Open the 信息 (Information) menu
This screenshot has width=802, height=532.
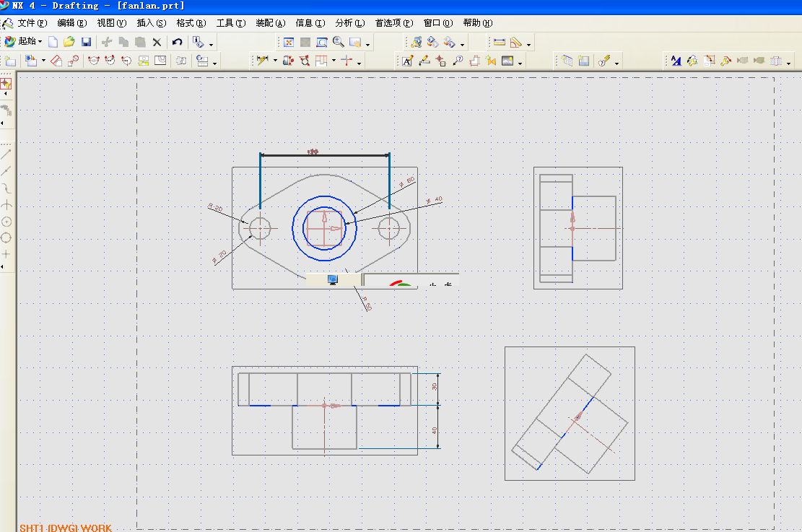point(310,23)
